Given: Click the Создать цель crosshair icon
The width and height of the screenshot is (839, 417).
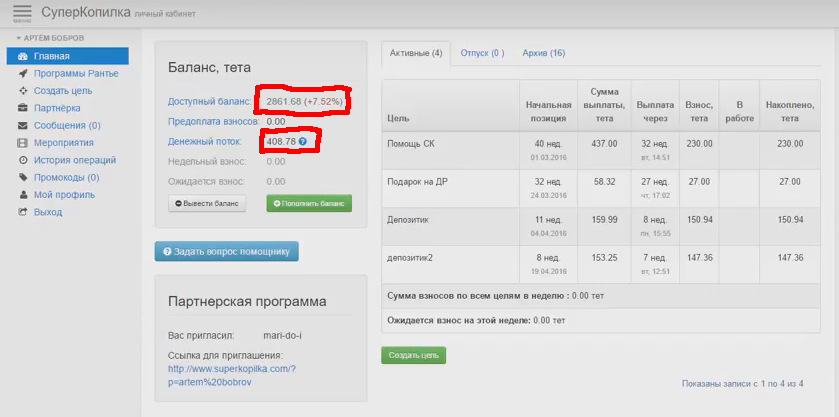Looking at the screenshot, I should 23,91.
